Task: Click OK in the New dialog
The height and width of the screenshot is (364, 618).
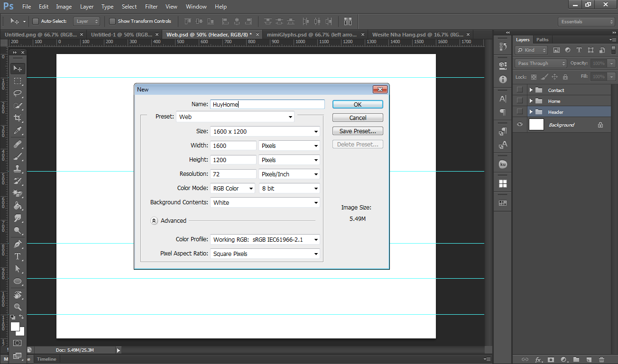Action: (358, 104)
